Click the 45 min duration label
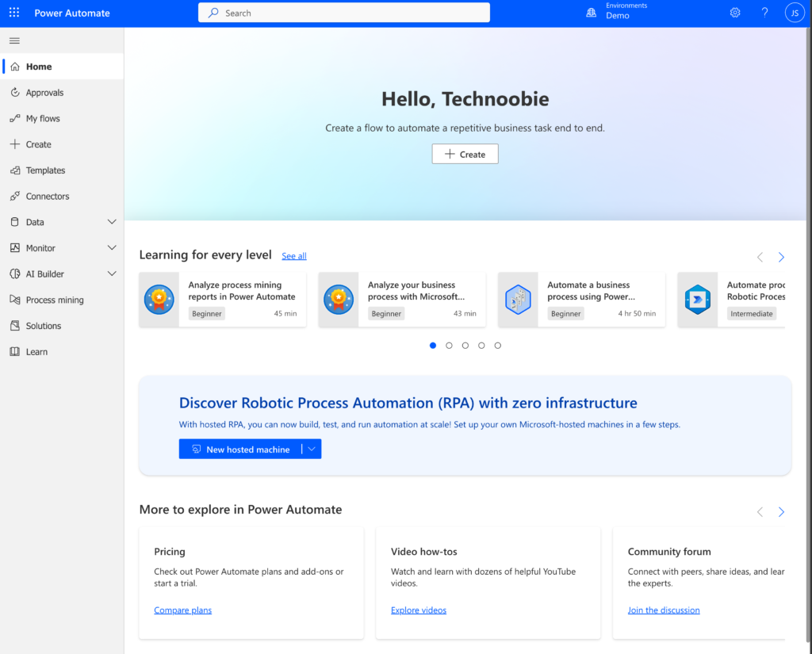812x654 pixels. [285, 313]
